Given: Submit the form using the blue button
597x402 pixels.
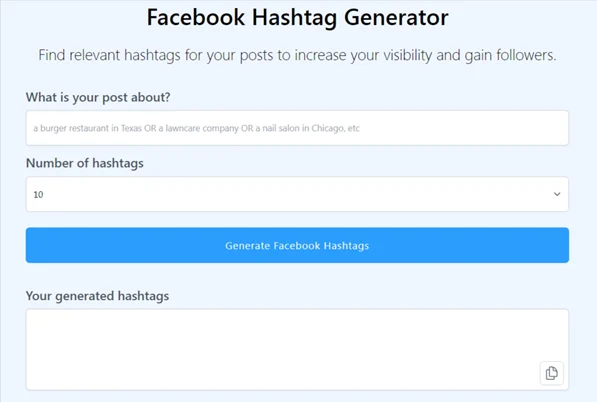Looking at the screenshot, I should (x=297, y=245).
